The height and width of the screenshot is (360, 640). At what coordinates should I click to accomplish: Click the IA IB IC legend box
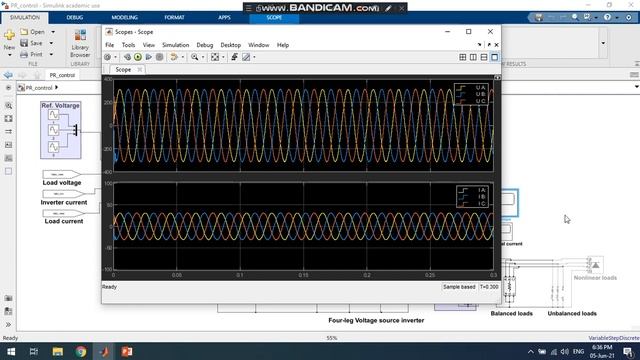(472, 197)
